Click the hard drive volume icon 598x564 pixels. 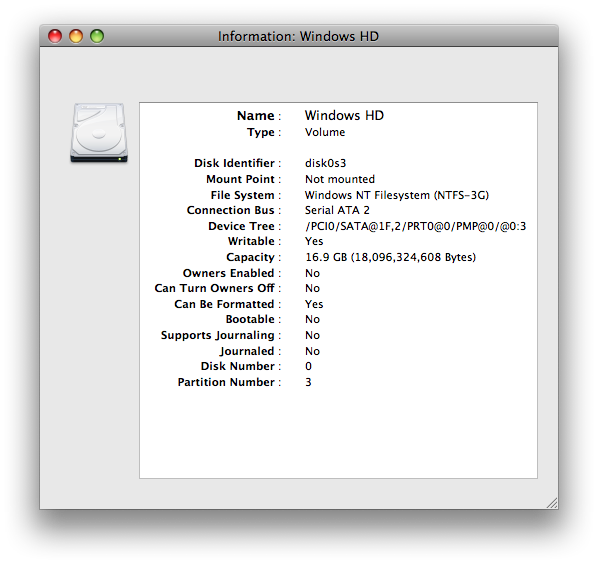[x=99, y=133]
